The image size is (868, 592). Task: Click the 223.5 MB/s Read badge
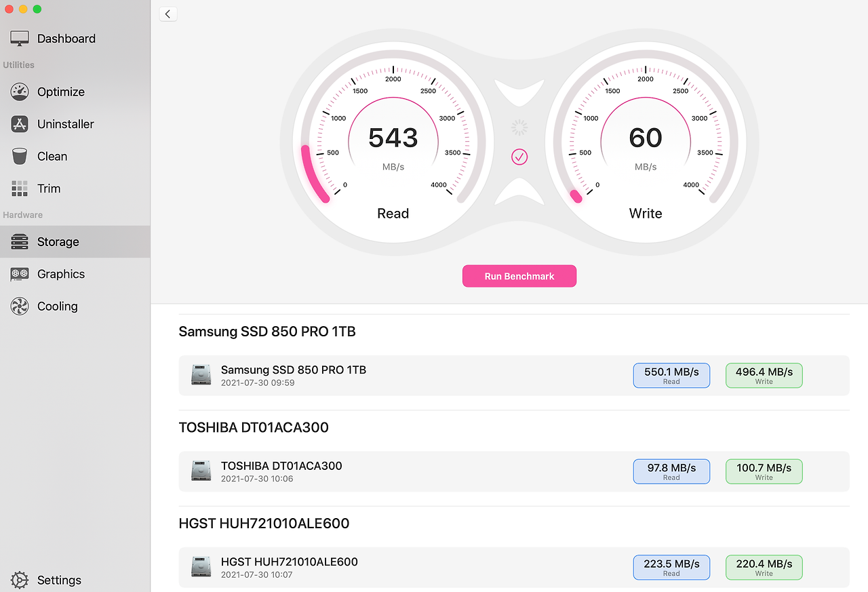point(671,568)
